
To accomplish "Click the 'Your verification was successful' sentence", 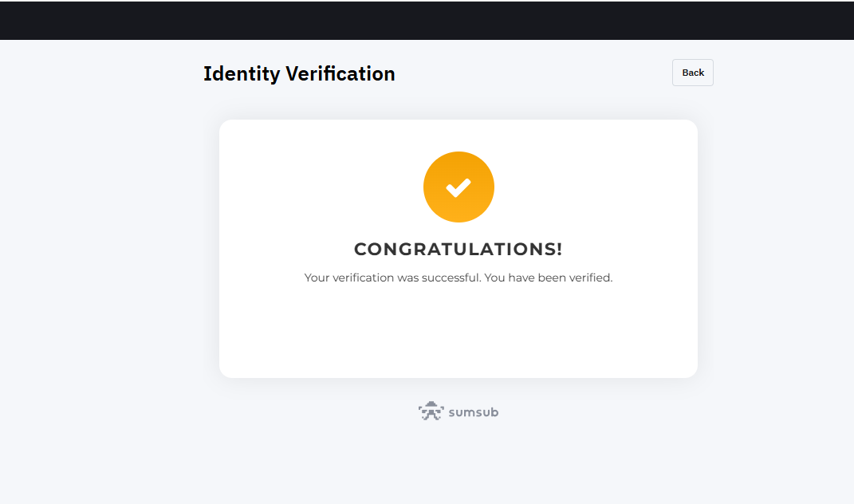I will pyautogui.click(x=392, y=278).
